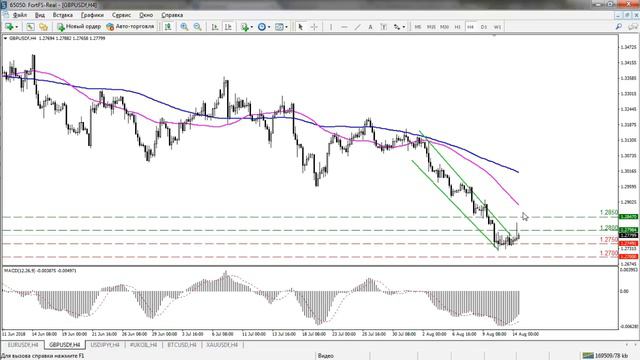Open the Вставка menu
The image size is (640, 360).
pyautogui.click(x=62, y=15)
